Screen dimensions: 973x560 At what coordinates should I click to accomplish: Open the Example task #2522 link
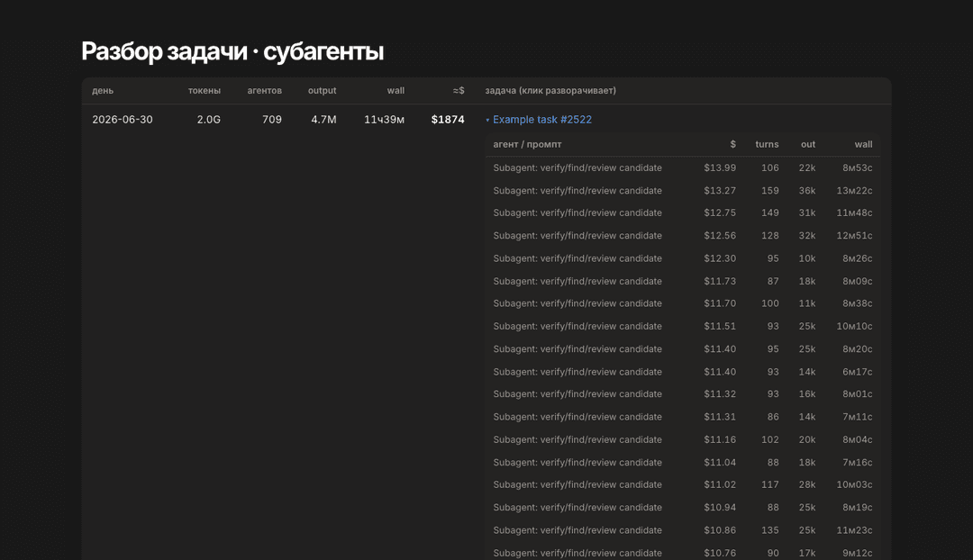coord(542,120)
